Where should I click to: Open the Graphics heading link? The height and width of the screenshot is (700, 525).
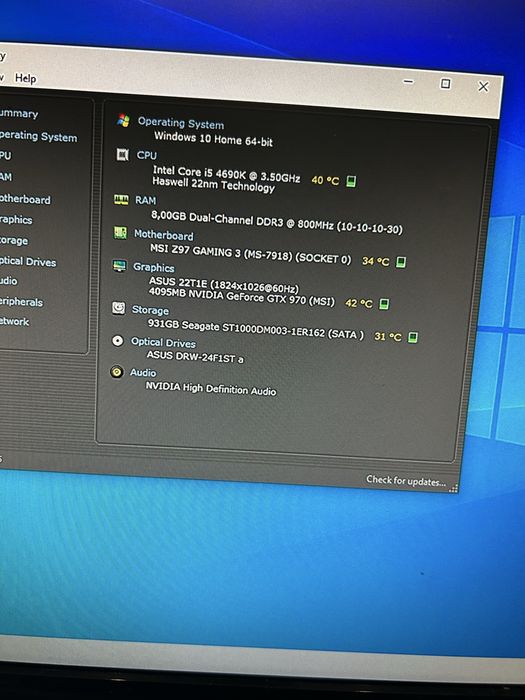(x=154, y=267)
